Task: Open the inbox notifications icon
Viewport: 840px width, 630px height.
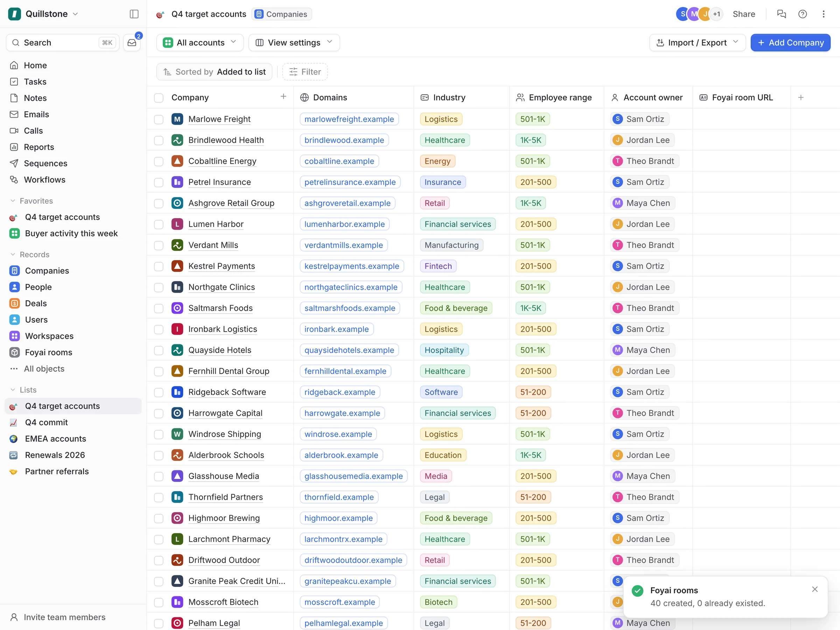Action: [x=132, y=43]
